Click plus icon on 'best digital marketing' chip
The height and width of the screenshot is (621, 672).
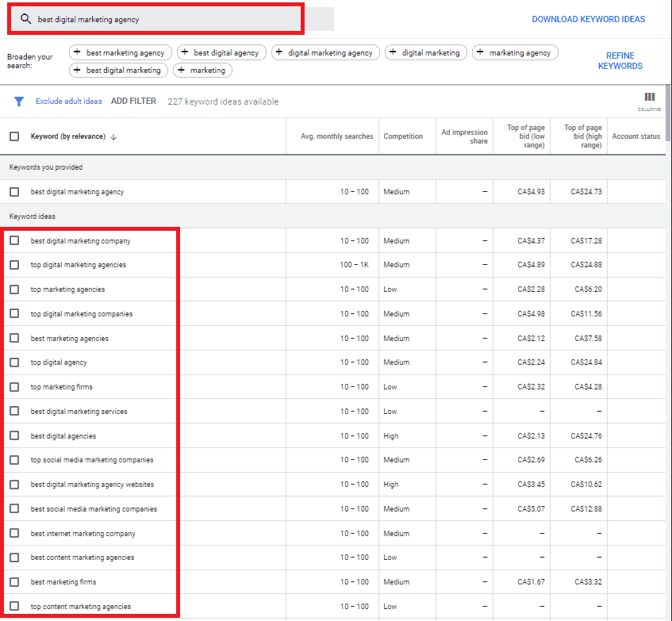coord(77,70)
